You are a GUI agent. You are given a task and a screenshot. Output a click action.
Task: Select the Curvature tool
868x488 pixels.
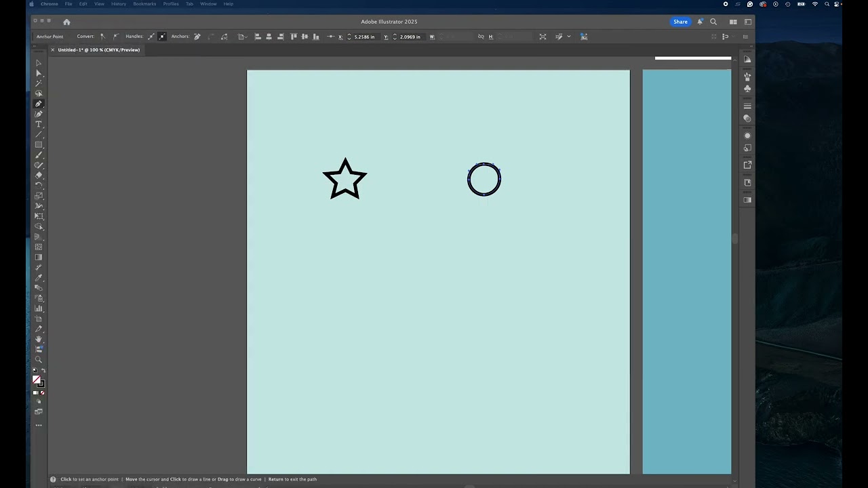39,114
